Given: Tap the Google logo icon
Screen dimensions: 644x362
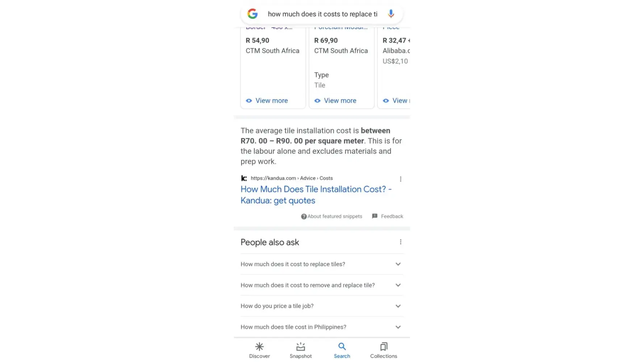Looking at the screenshot, I should point(252,14).
